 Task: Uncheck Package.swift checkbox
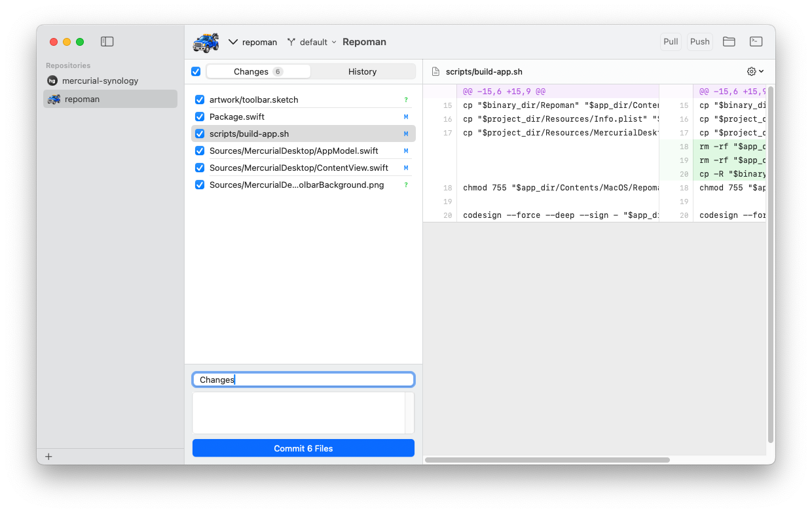pyautogui.click(x=200, y=117)
